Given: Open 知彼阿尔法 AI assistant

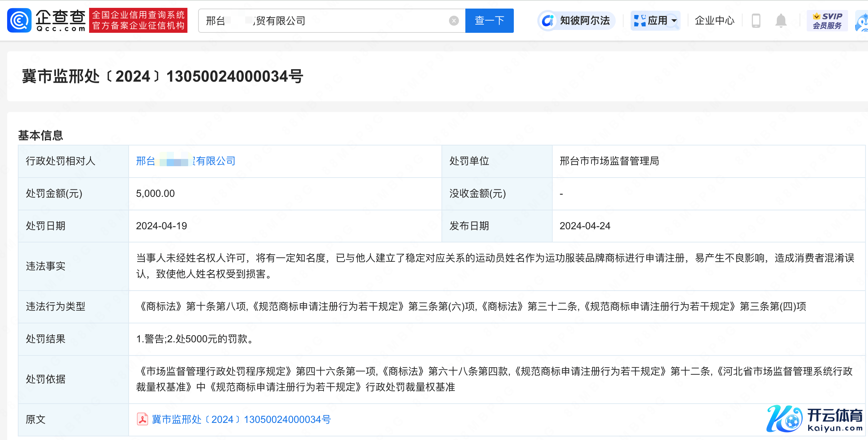Looking at the screenshot, I should (577, 21).
